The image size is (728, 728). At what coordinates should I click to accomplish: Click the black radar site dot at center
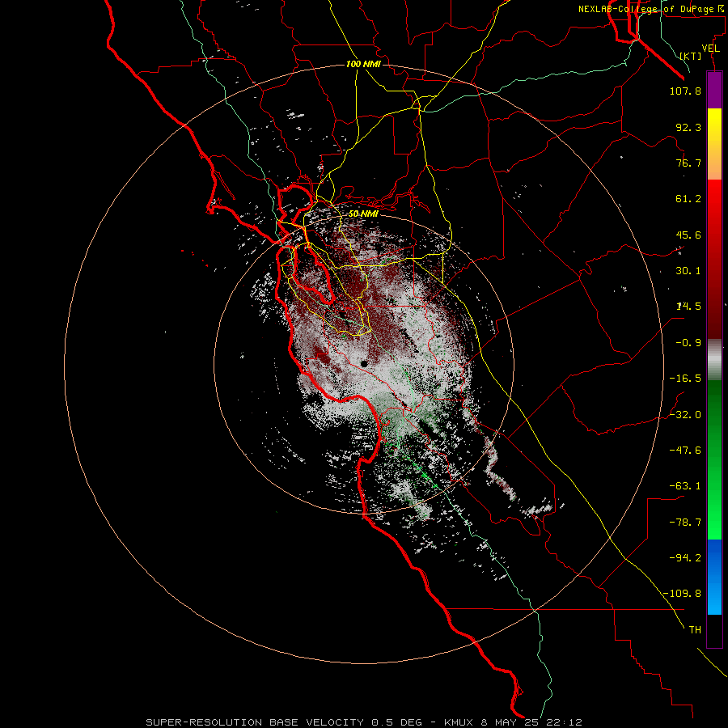pos(365,364)
